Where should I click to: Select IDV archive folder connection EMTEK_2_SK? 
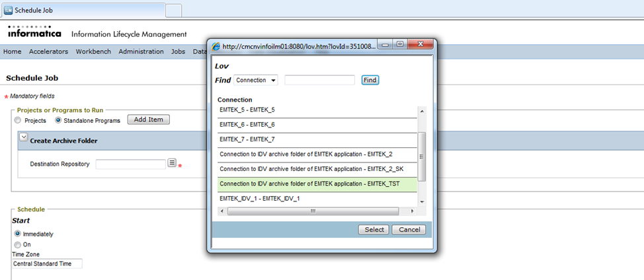(x=317, y=169)
